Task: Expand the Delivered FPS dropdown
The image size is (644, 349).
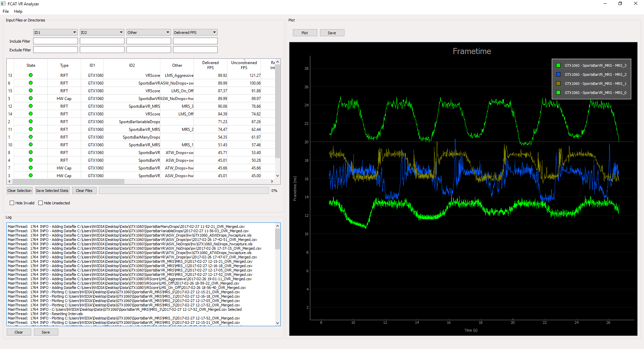Action: point(195,33)
